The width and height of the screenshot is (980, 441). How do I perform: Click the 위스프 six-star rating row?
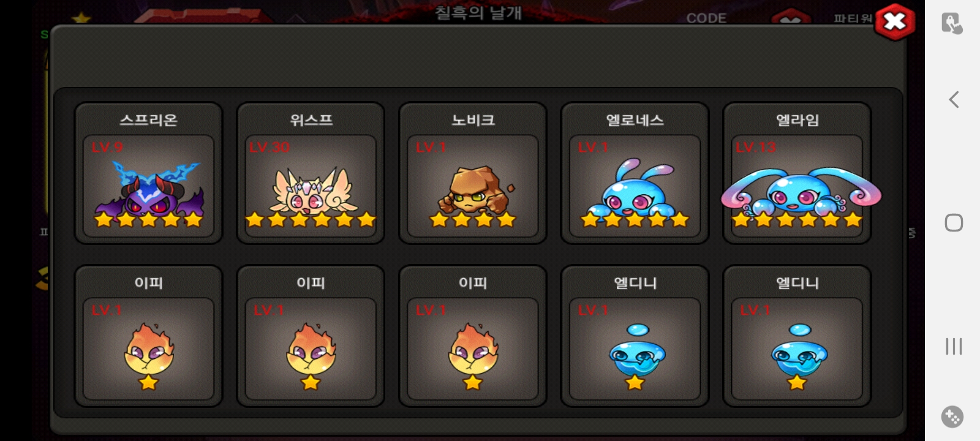(x=311, y=219)
